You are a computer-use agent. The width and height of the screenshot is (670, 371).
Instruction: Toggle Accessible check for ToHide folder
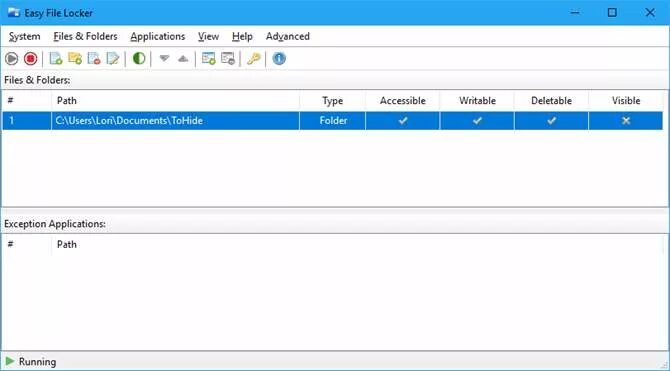pos(403,121)
